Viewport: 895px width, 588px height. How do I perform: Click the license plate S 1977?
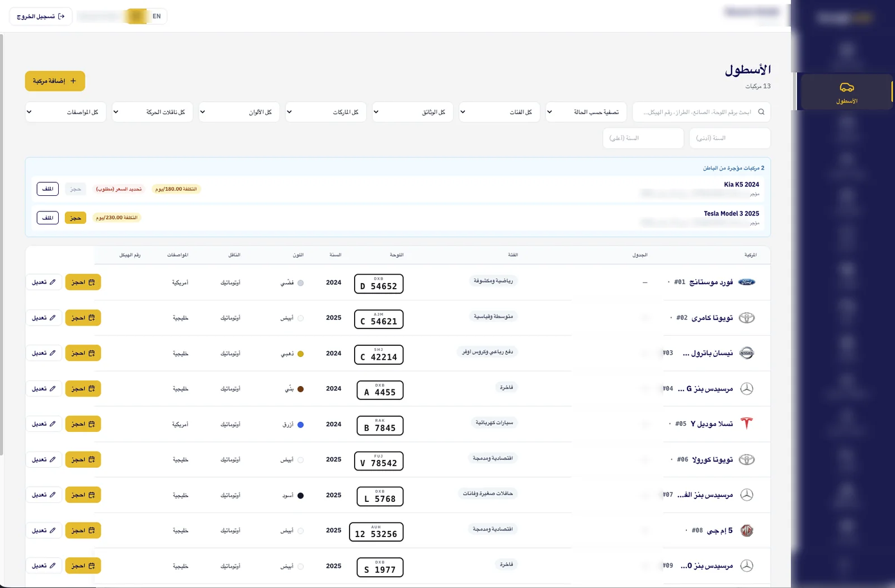pyautogui.click(x=380, y=567)
